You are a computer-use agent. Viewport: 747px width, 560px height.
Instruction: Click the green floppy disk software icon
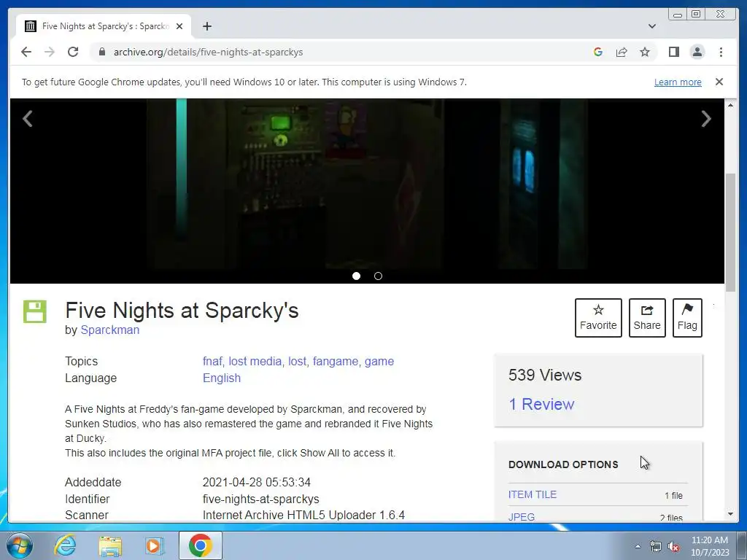(35, 312)
